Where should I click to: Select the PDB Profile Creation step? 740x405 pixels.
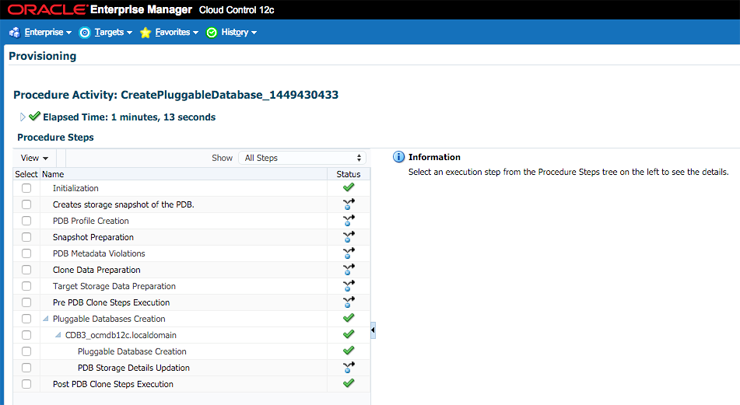91,220
